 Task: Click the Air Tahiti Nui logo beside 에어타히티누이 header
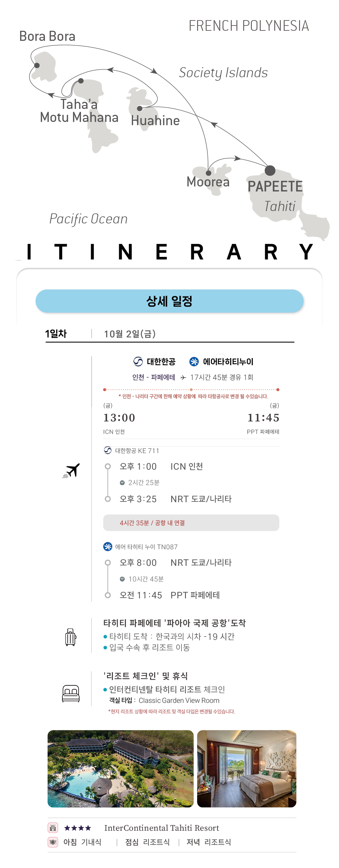[194, 362]
